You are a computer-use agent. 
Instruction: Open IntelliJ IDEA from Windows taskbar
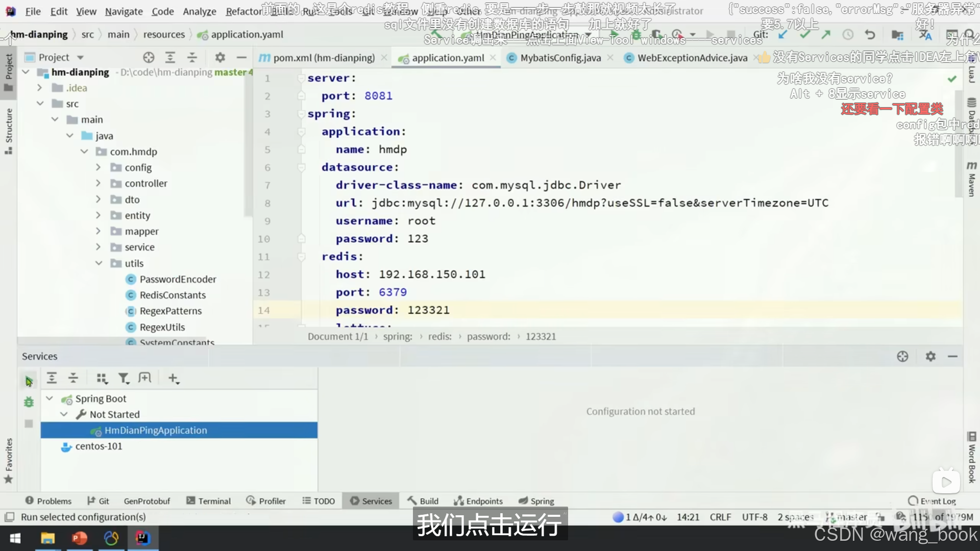[142, 538]
